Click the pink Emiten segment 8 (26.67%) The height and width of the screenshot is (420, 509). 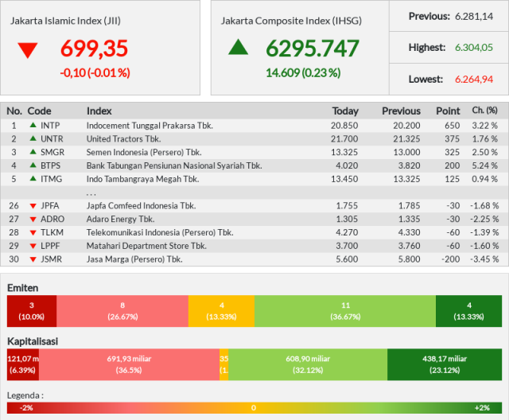point(122,311)
